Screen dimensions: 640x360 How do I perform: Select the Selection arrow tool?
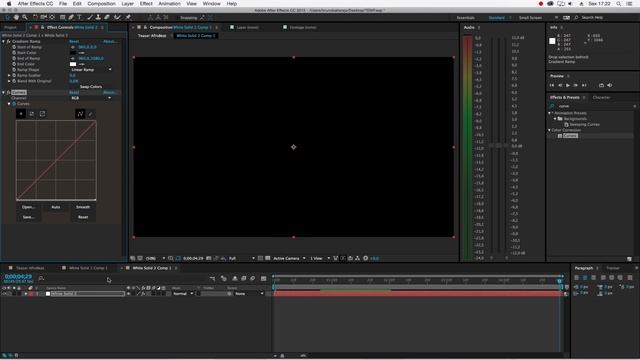[x=7, y=18]
